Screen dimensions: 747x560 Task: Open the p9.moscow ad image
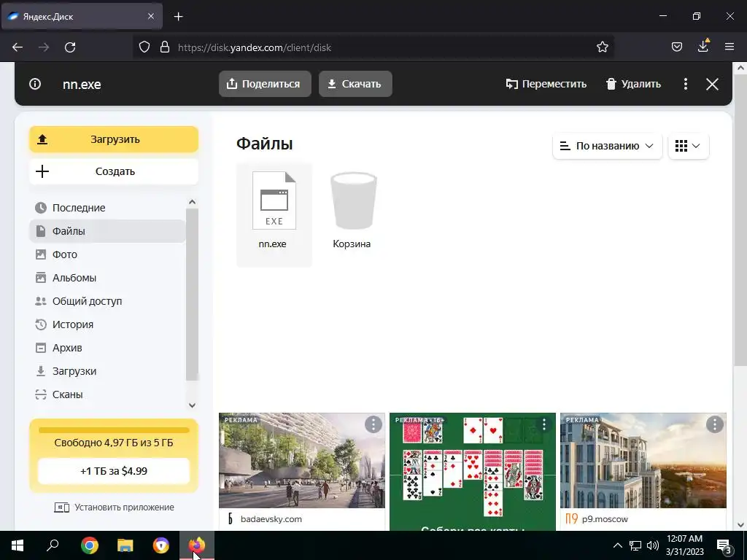point(643,461)
